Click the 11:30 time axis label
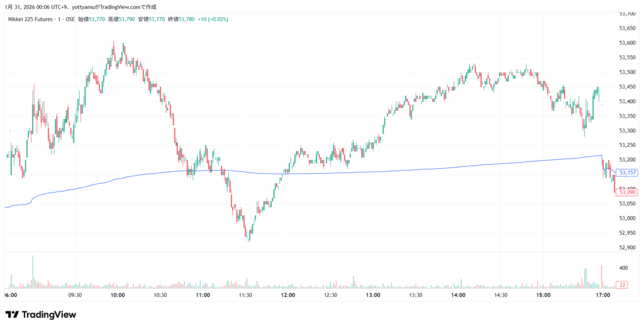This screenshot has width=644, height=328. point(245,295)
